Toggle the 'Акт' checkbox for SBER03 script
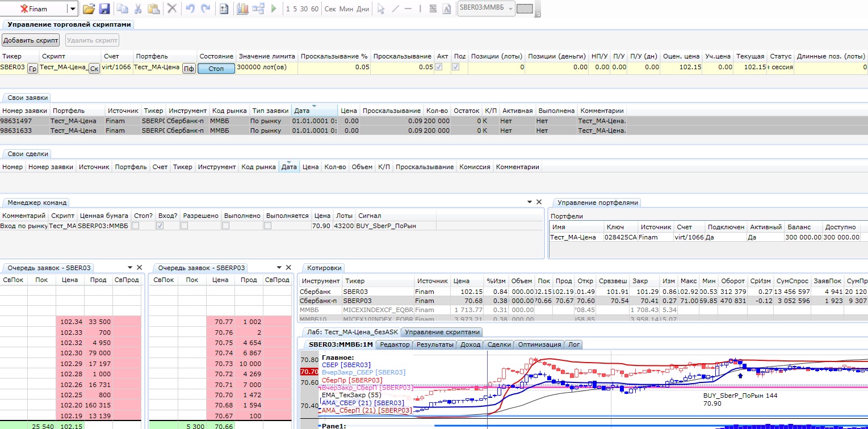 (x=439, y=67)
